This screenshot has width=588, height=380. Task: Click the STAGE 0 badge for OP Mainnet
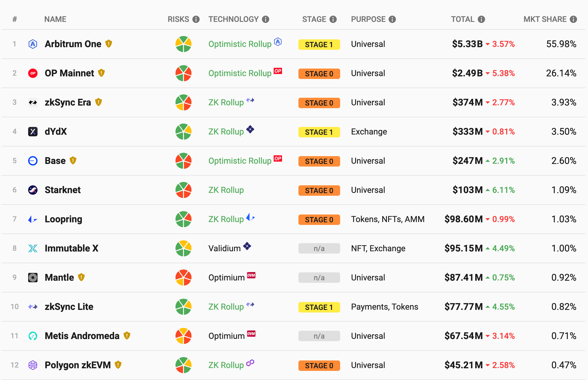(319, 74)
